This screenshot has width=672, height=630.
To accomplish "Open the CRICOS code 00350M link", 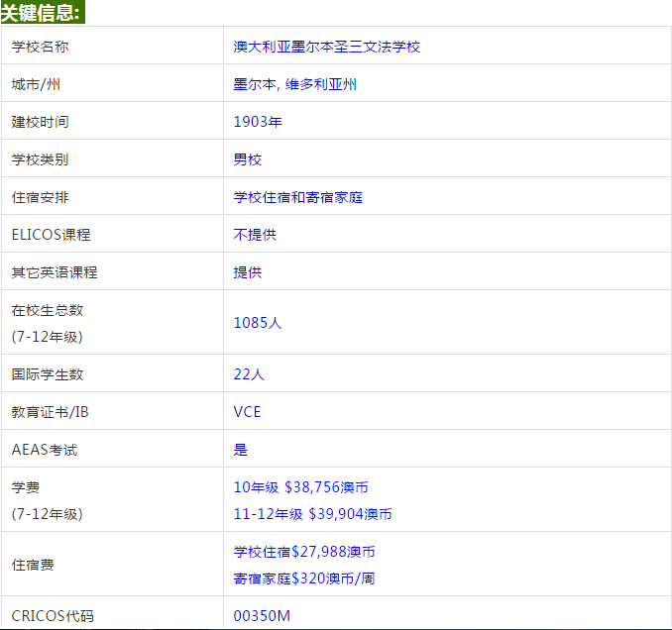I will click(x=262, y=616).
